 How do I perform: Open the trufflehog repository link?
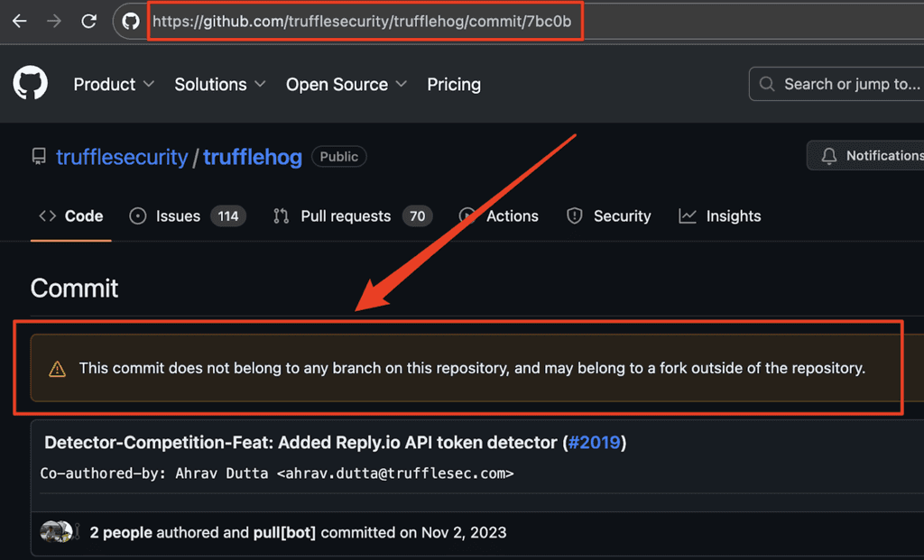[x=252, y=156]
